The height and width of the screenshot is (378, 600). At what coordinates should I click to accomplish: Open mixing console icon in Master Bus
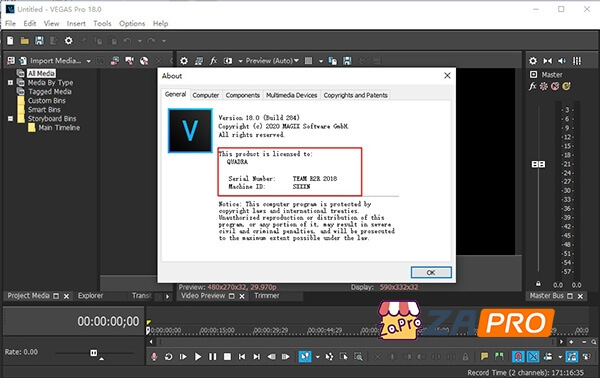(x=577, y=61)
